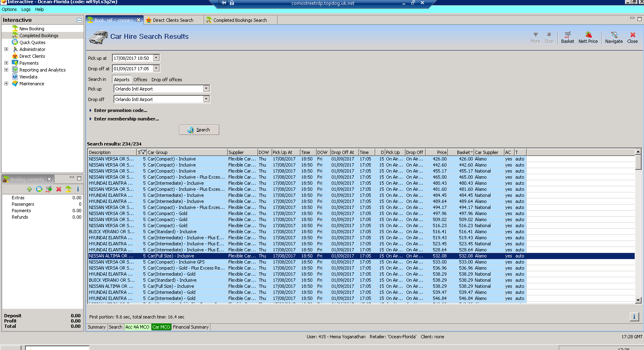Click the palm tree island icon in Booking contents toolbar
Viewport: 644px width, 350px height.
coord(68,189)
